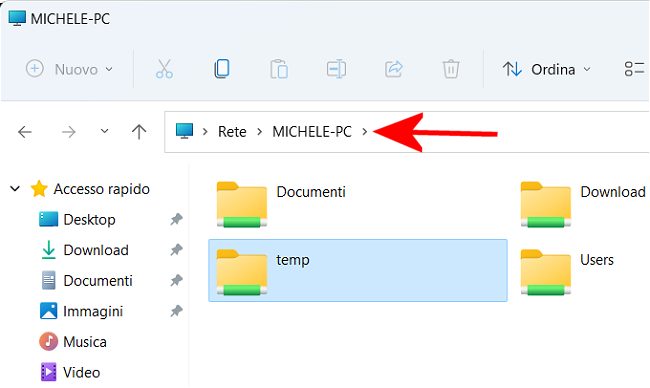Click the Cut scissors icon
Viewport: 650px width, 388px height.
[164, 69]
